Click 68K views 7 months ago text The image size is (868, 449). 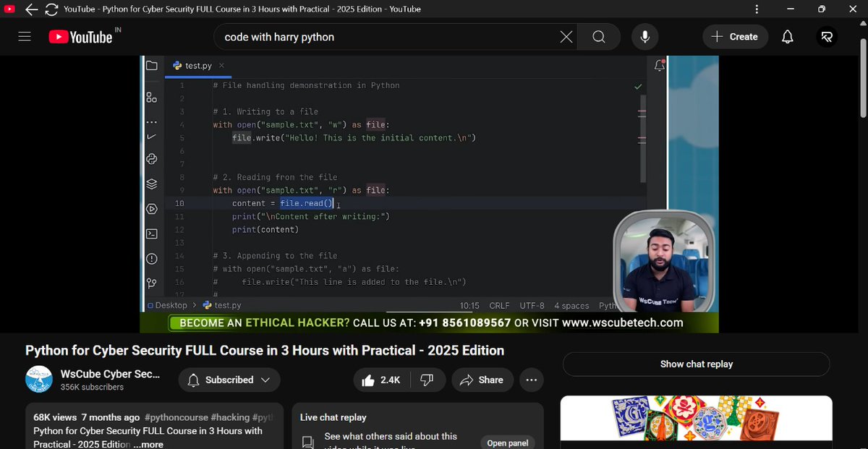pos(87,417)
